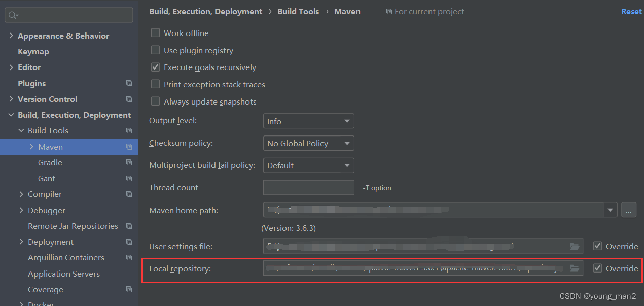Click the search magnifier icon in settings
This screenshot has width=644, height=306.
pos(13,15)
